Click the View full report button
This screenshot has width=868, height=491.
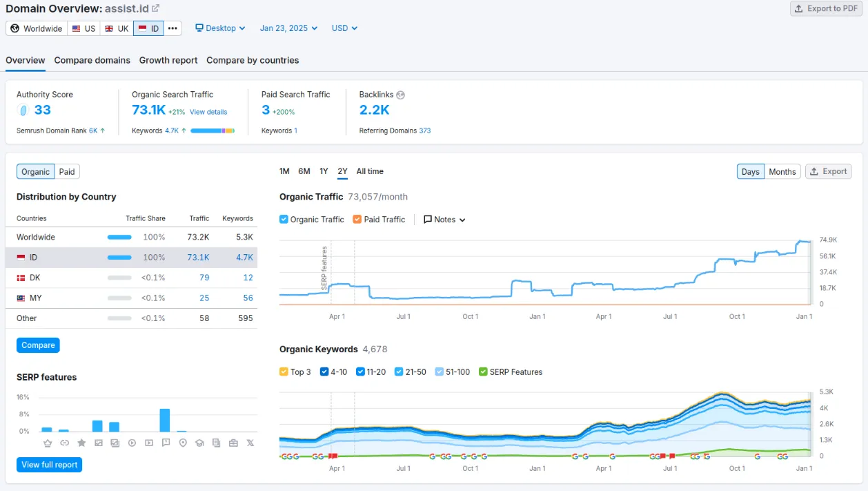pos(50,465)
